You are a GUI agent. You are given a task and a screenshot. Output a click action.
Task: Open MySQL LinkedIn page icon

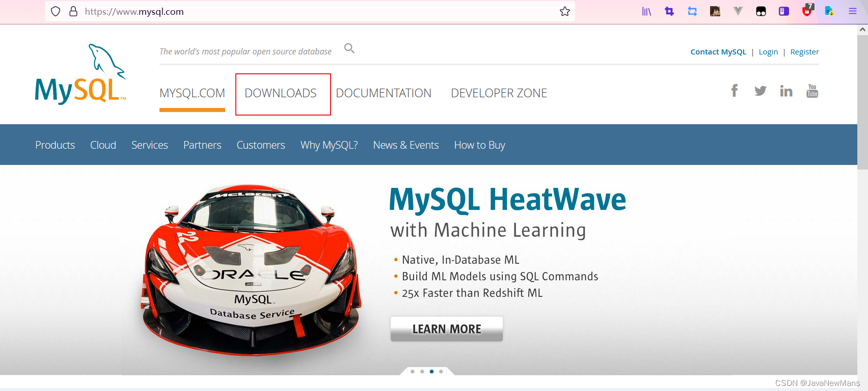(786, 91)
